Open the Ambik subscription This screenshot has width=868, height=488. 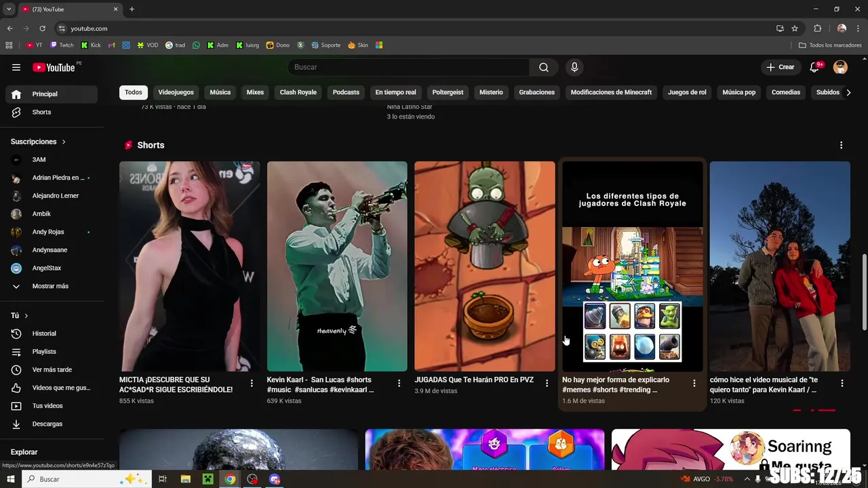point(52,213)
